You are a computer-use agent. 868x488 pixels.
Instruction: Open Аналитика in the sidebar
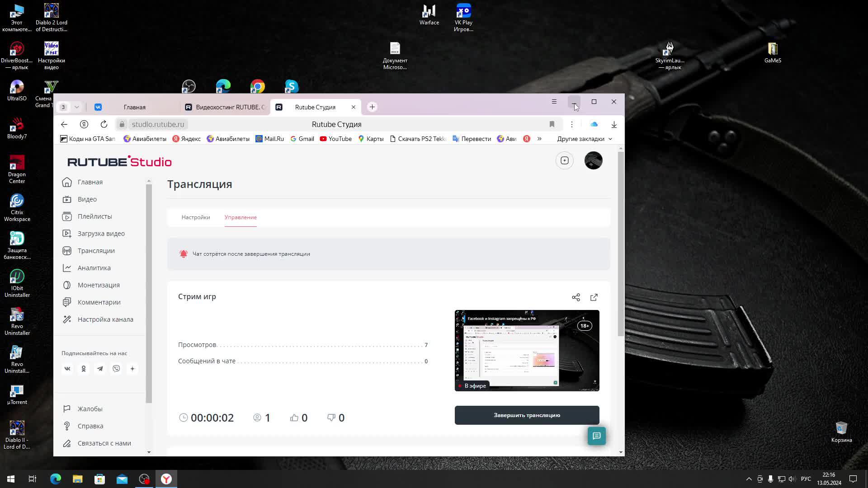coord(94,268)
